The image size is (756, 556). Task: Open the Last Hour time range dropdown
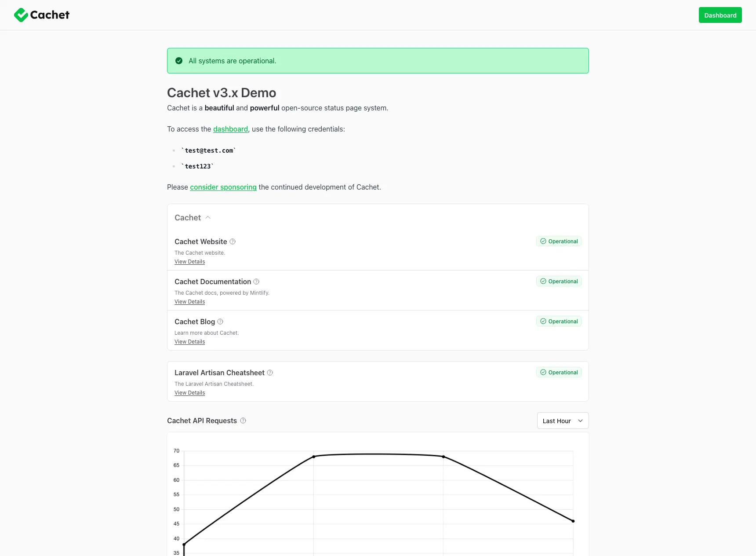click(x=563, y=421)
